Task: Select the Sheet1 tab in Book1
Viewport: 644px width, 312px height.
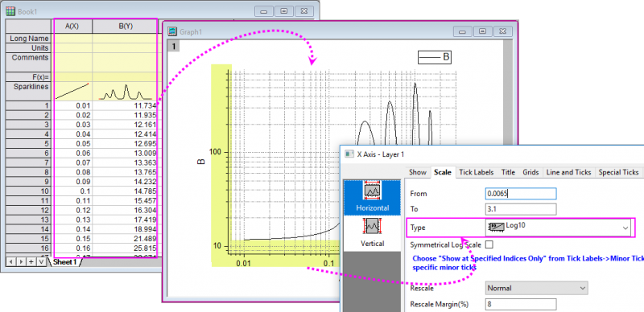Action: coord(65,262)
